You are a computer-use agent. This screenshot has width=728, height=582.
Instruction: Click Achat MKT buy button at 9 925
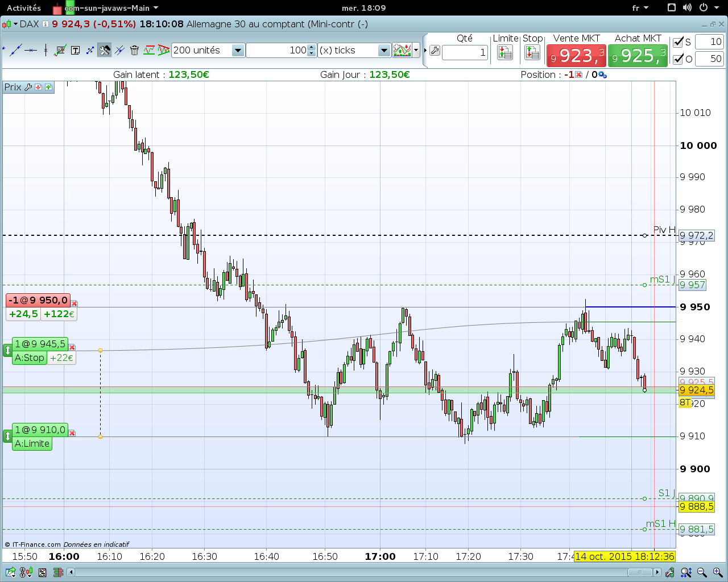638,56
